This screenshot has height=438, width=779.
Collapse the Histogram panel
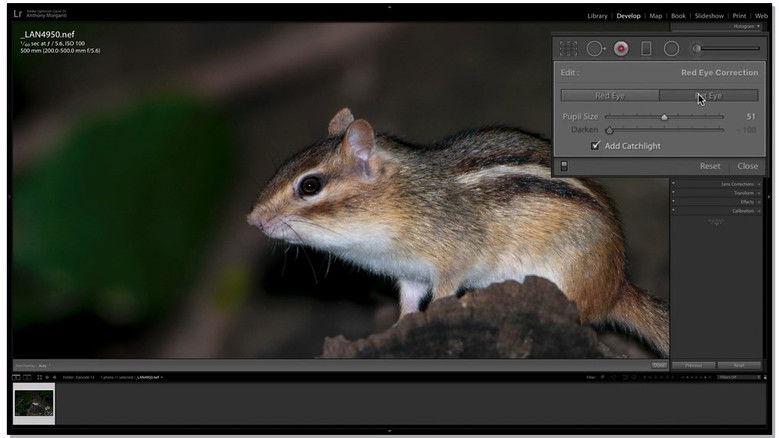pyautogui.click(x=743, y=26)
